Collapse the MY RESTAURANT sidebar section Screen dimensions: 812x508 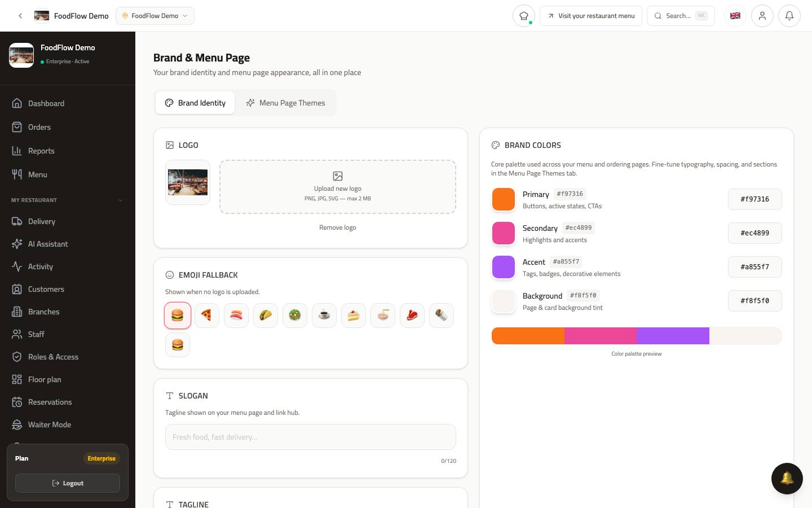click(68, 200)
